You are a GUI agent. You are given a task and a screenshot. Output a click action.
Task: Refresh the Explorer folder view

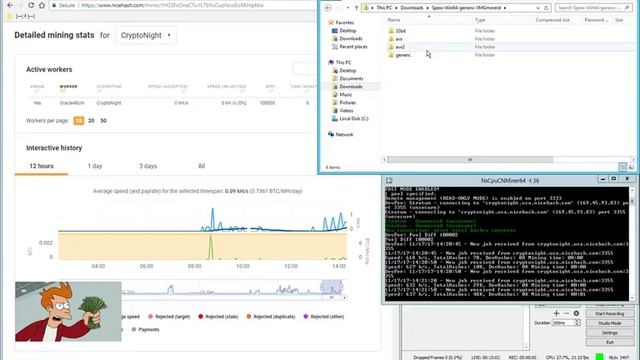point(546,8)
